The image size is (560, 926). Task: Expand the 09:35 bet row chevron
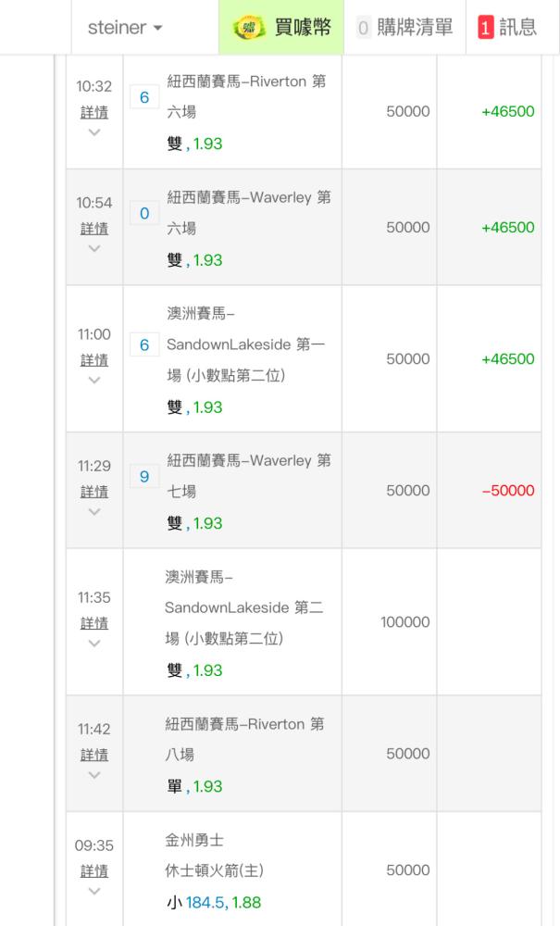click(x=94, y=891)
